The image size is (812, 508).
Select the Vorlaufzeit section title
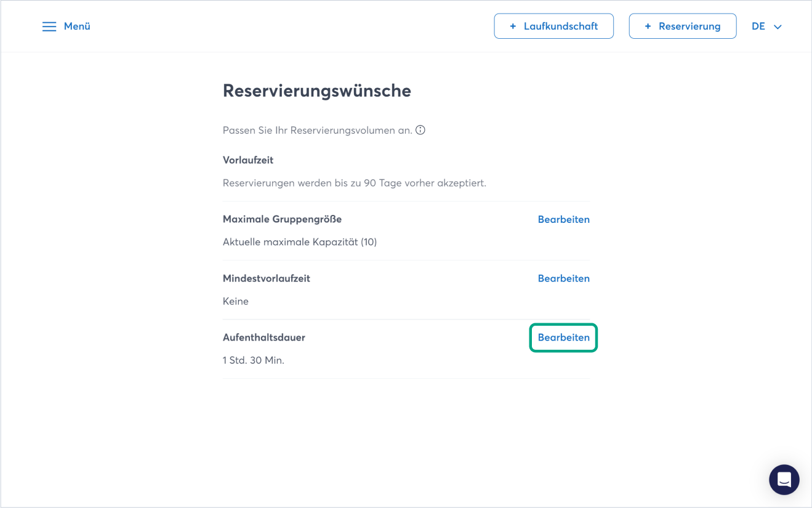tap(248, 160)
